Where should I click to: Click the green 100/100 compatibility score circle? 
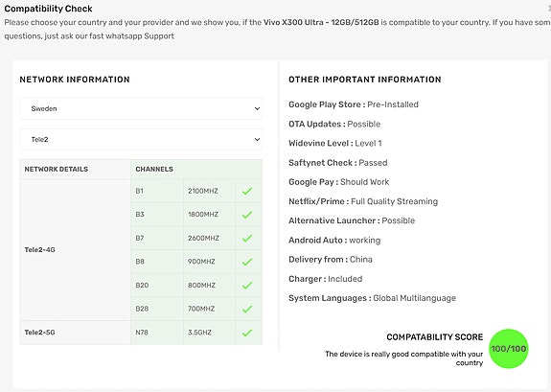coord(508,349)
